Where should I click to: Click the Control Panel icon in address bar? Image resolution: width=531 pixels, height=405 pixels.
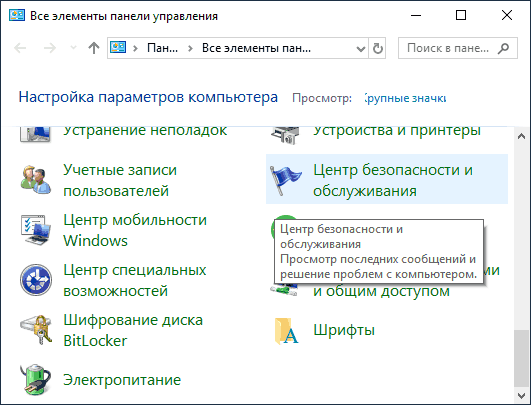coord(118,47)
